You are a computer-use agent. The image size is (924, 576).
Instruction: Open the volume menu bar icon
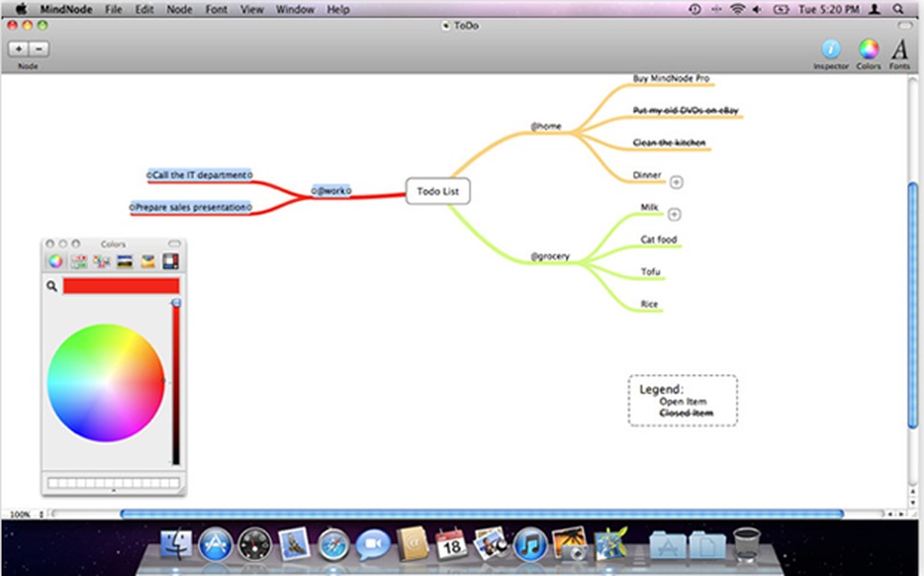point(757,8)
